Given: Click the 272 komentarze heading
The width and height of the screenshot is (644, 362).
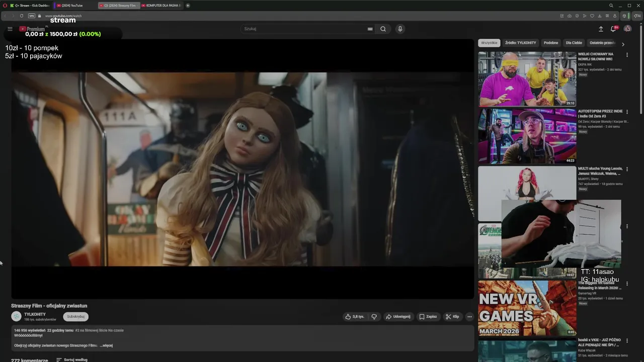Looking at the screenshot, I should pyautogui.click(x=30, y=360).
